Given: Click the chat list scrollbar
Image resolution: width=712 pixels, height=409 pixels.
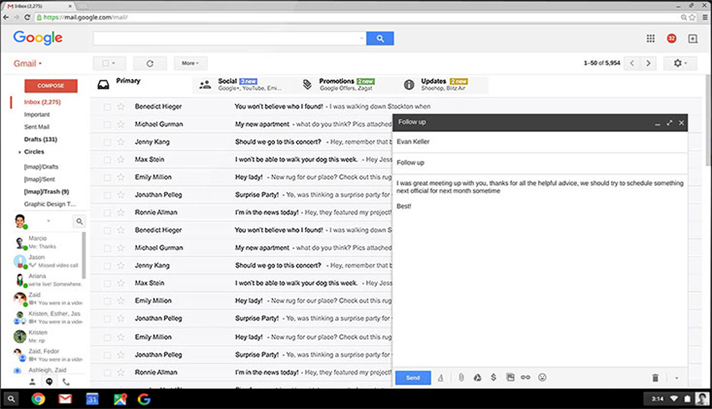Looking at the screenshot, I should tap(84, 255).
